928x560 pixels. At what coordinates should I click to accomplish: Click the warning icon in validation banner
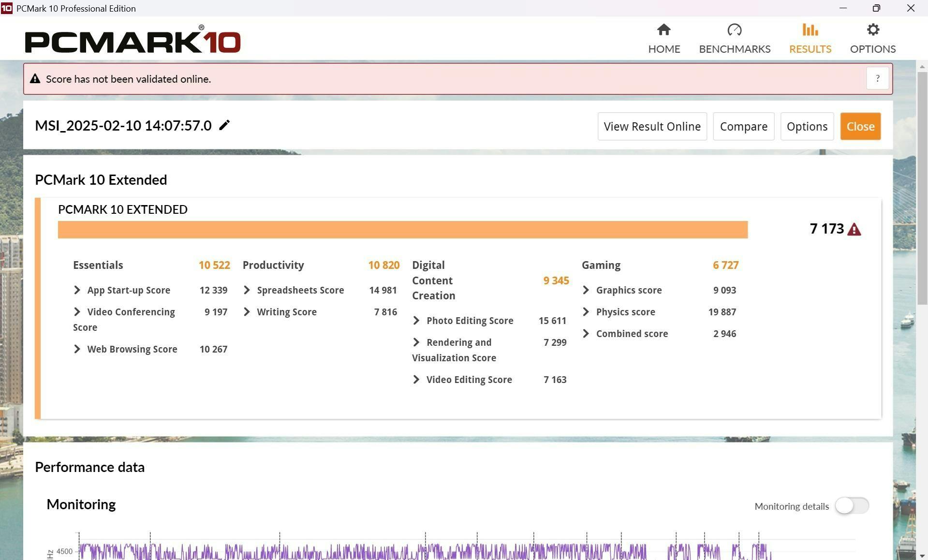pyautogui.click(x=35, y=79)
